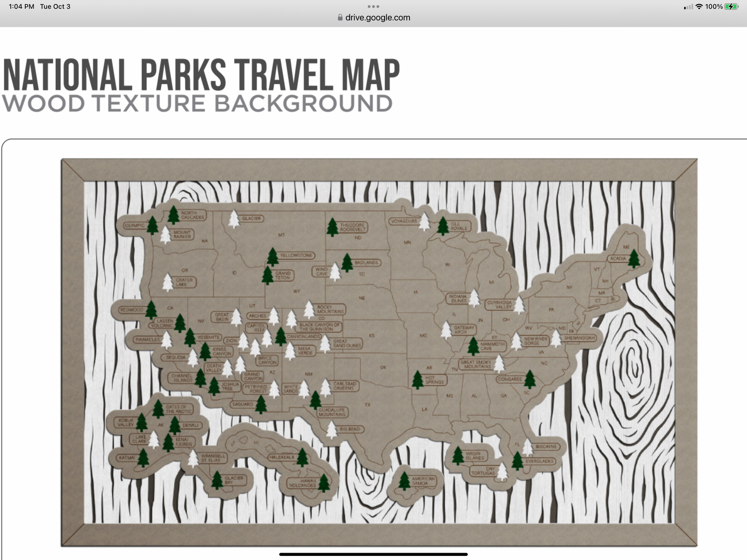Open the three-dot menu above the address bar
Viewport: 747px width, 560px height.
coord(373,7)
